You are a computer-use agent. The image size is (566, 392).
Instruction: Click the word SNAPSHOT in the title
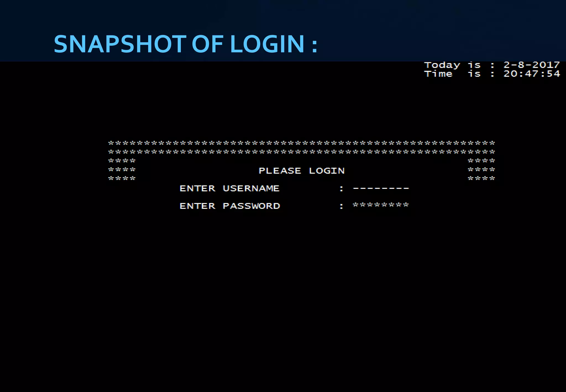click(x=120, y=44)
